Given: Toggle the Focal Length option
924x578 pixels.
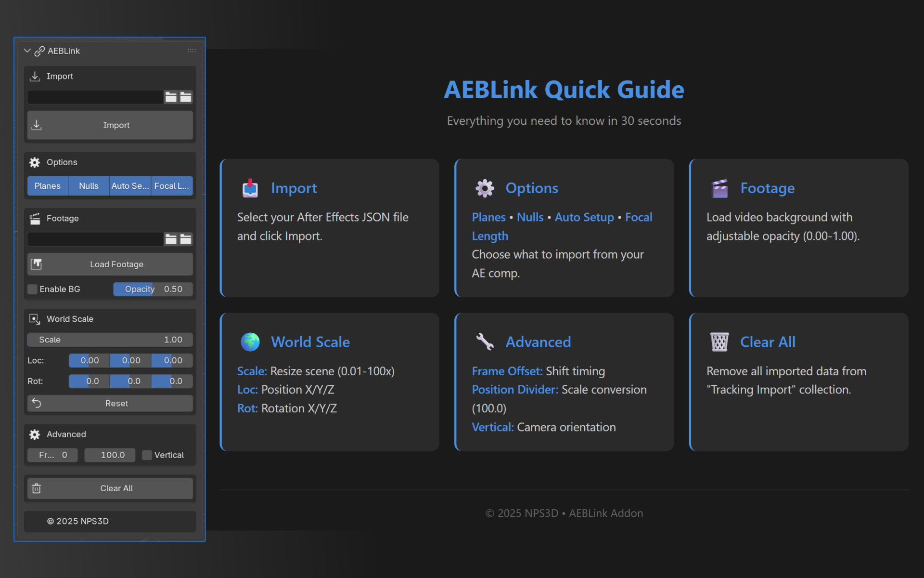Looking at the screenshot, I should pyautogui.click(x=171, y=186).
